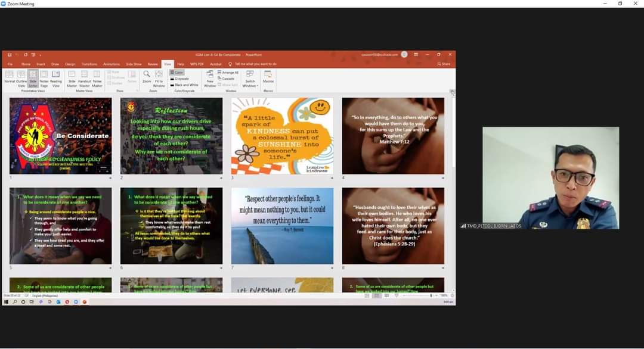Open the Zoom dialog from ribbon
644x349 pixels.
pyautogui.click(x=147, y=77)
